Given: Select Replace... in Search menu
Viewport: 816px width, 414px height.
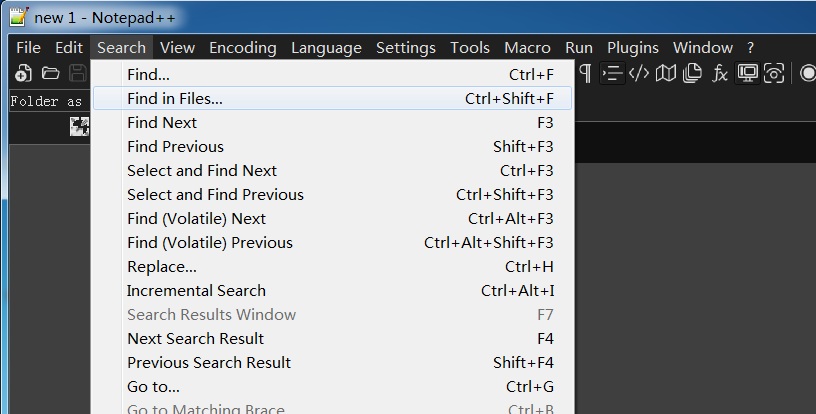Looking at the screenshot, I should point(162,266).
